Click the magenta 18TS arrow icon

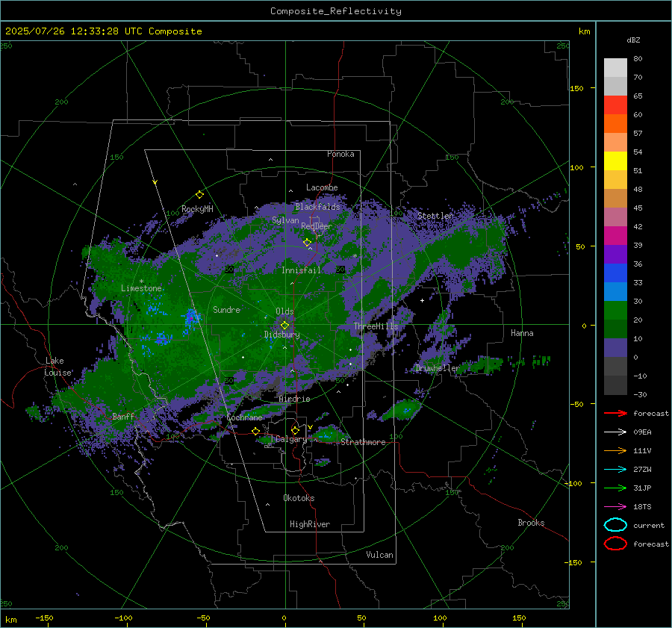[615, 507]
